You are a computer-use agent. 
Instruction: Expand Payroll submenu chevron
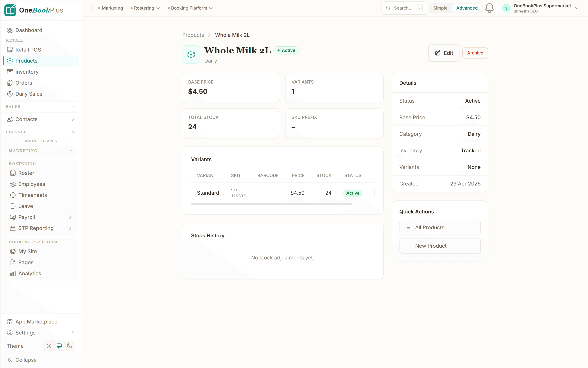70,217
